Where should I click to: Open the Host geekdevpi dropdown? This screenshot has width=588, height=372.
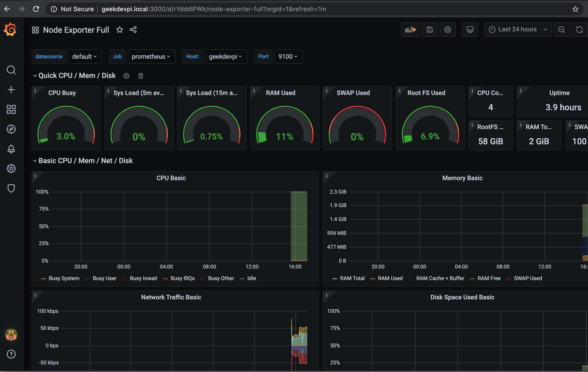pyautogui.click(x=226, y=56)
